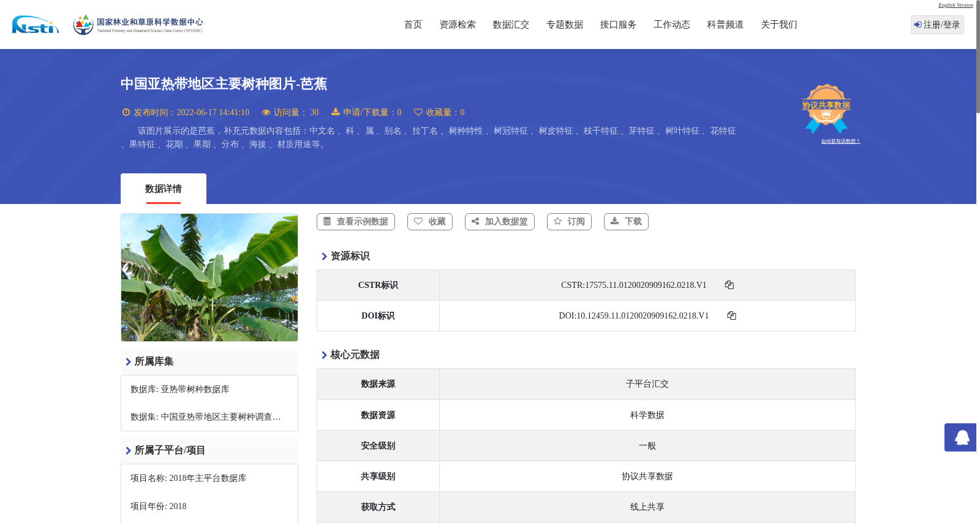Click the eye icon beside 访问量
This screenshot has width=980, height=525.
click(266, 112)
